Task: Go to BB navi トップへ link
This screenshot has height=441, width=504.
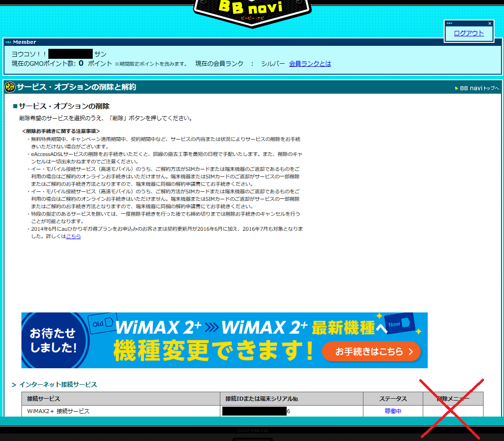Action: 477,88
